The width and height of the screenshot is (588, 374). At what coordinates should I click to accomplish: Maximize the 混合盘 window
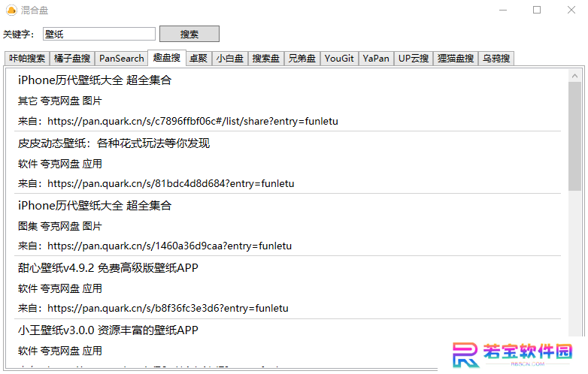(x=537, y=10)
